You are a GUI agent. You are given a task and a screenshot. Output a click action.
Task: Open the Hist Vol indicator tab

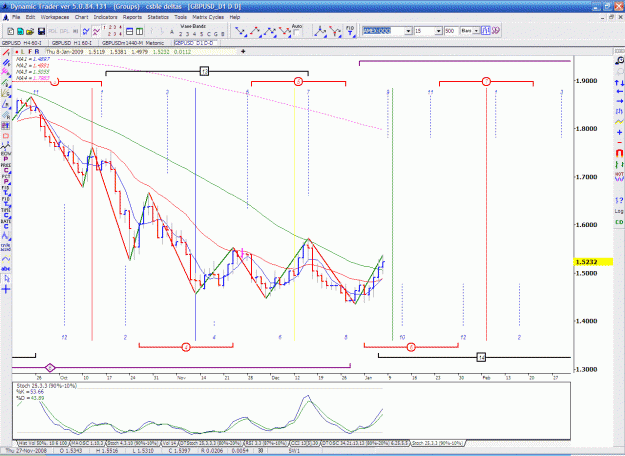43,443
